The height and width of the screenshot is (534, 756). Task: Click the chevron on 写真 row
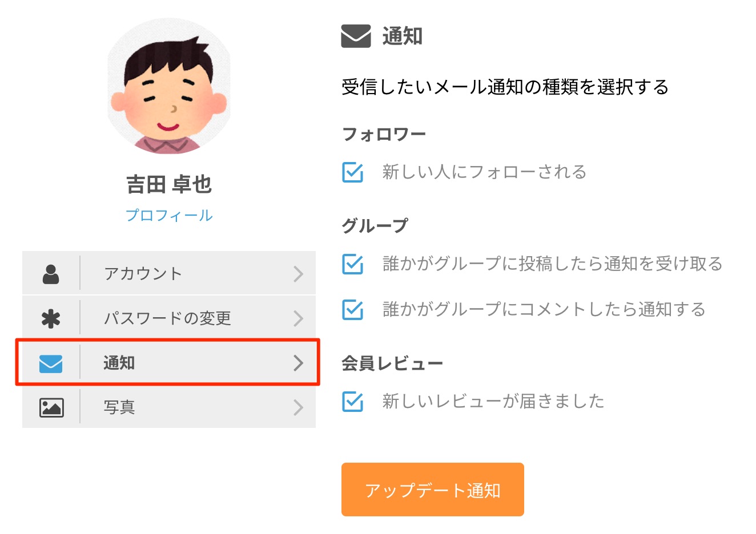pos(298,407)
